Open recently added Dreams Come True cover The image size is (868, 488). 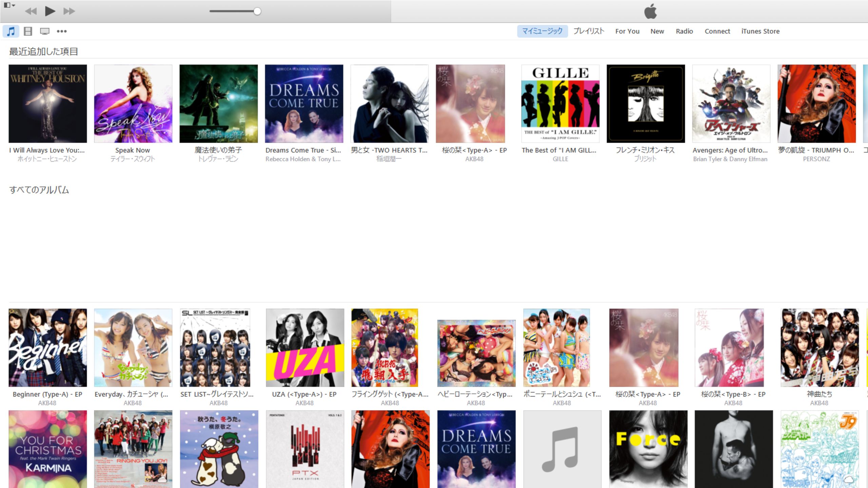click(x=304, y=104)
